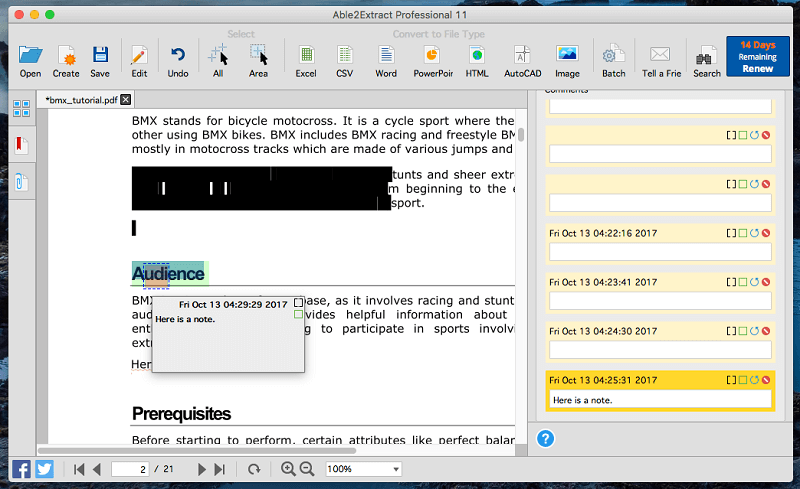Click the 'Fri Oct 13 04:24:30 2017' comment header
Viewport: 800px width, 489px height.
[x=603, y=331]
